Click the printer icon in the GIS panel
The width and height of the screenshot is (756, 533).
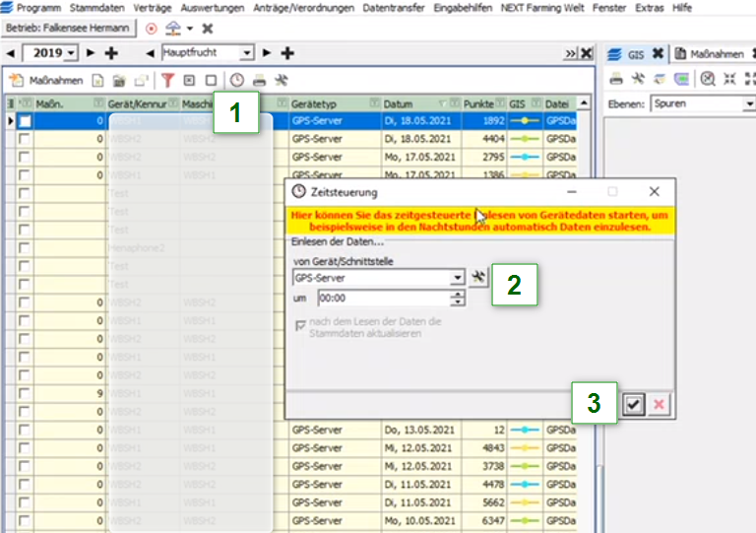616,79
